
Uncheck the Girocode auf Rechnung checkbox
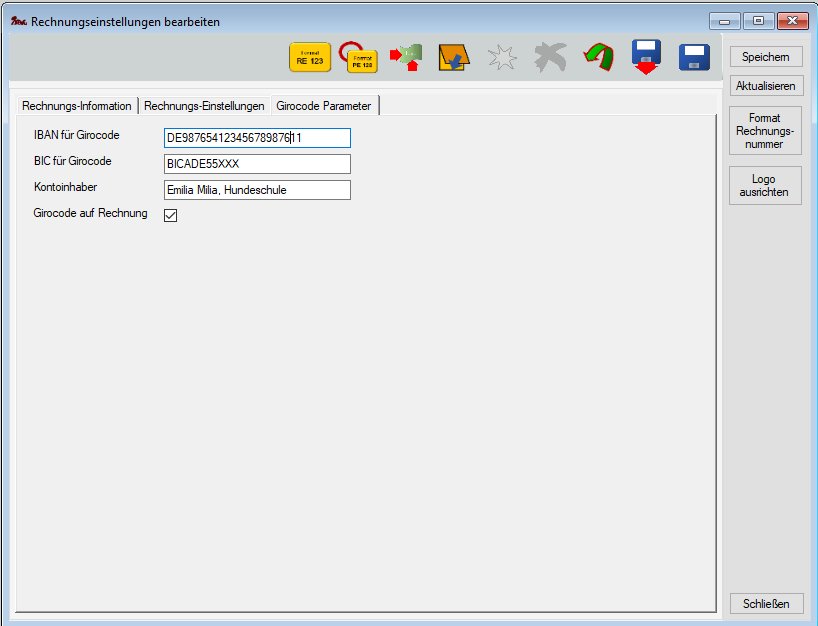click(x=170, y=215)
